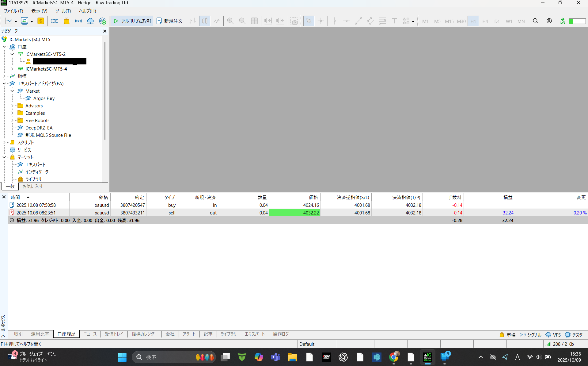Open the Strategy Tester in status bar
The width and height of the screenshot is (588, 366).
tap(575, 335)
